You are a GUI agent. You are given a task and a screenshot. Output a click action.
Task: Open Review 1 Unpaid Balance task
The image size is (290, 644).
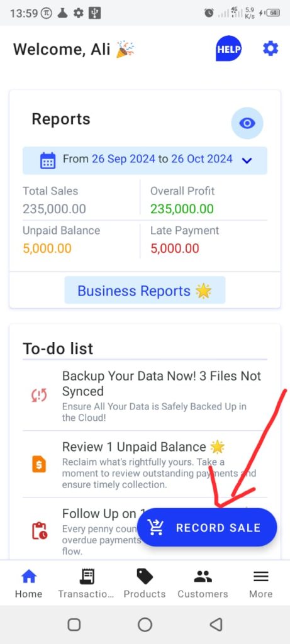tap(145, 465)
